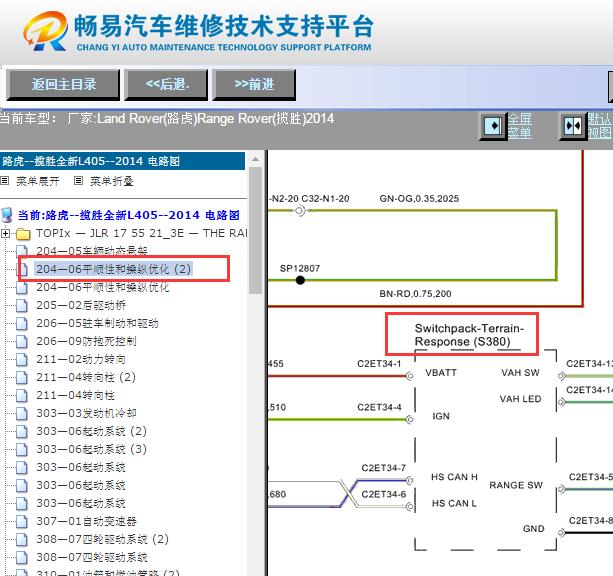Open 211—02动力转向 document
Image resolution: width=613 pixels, height=576 pixels.
(x=81, y=359)
